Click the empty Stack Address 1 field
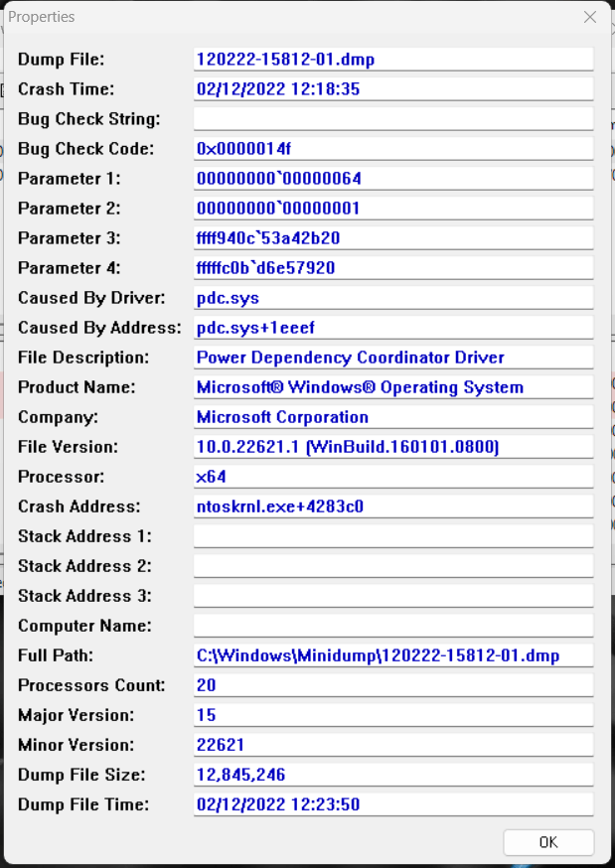The height and width of the screenshot is (868, 615). [393, 536]
